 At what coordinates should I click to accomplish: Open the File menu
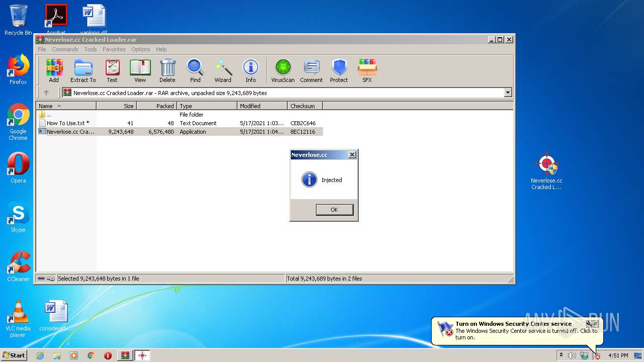(42, 49)
